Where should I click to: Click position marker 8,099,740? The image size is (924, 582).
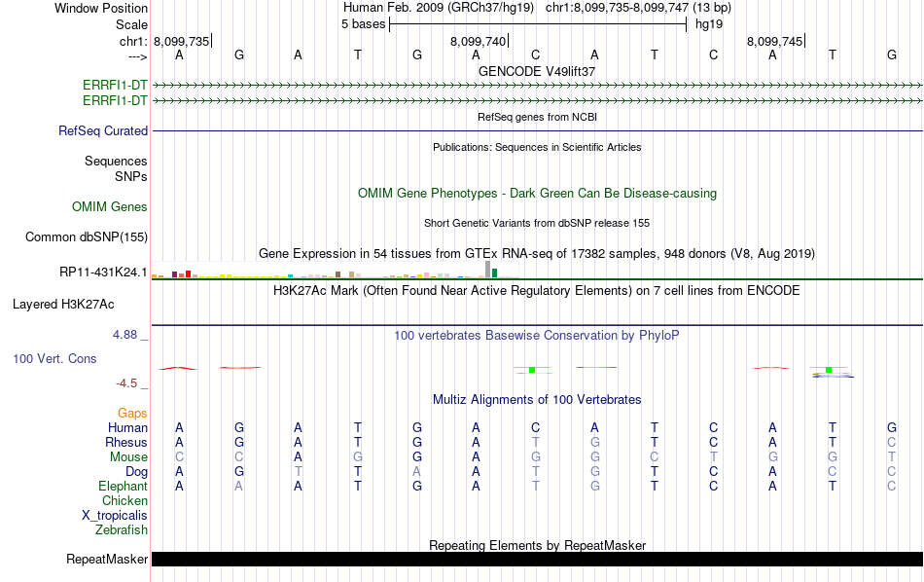point(478,41)
